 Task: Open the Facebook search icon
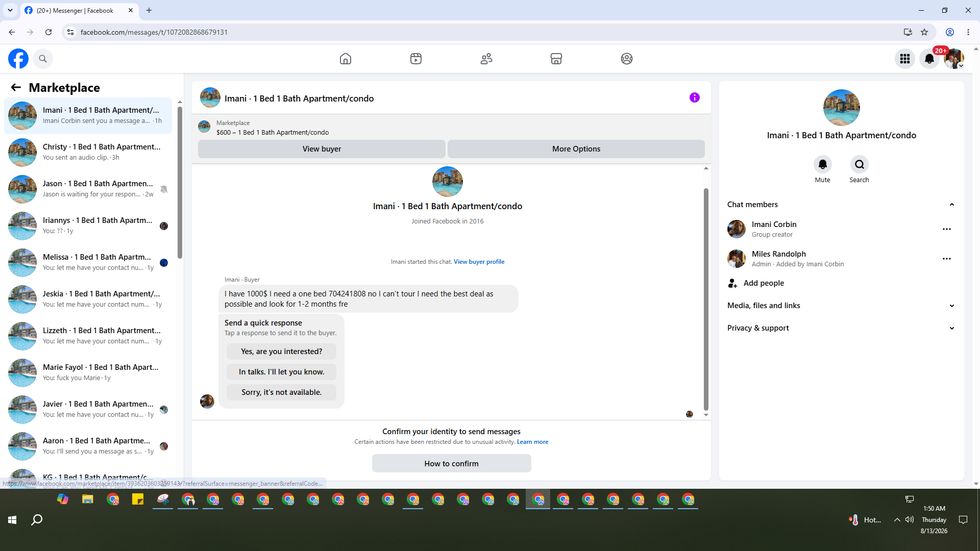[x=43, y=59]
